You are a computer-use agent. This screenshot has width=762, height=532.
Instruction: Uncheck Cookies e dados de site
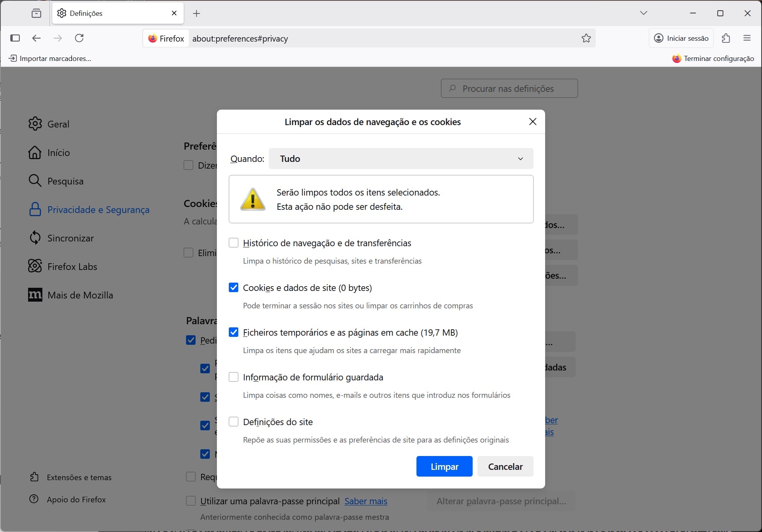point(234,287)
